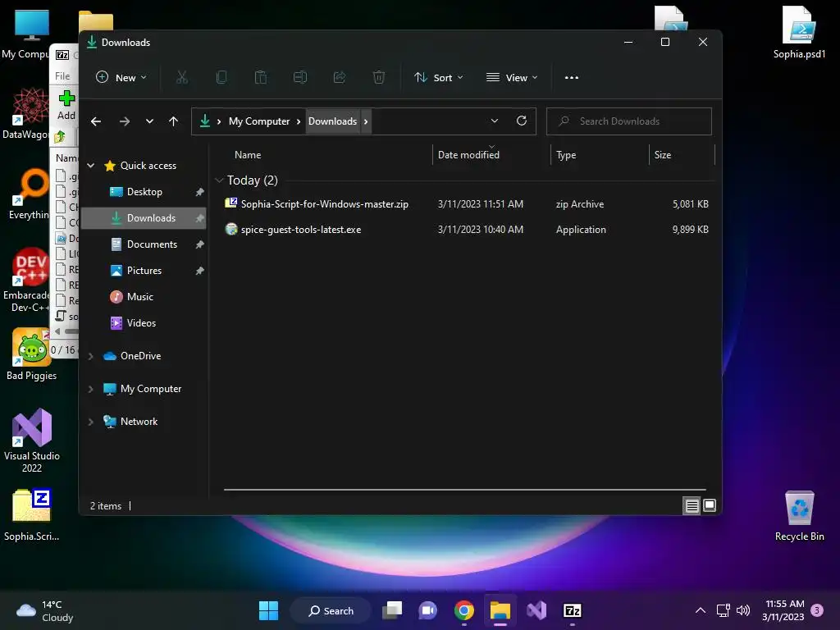Open address bar history dropdown

(x=495, y=121)
